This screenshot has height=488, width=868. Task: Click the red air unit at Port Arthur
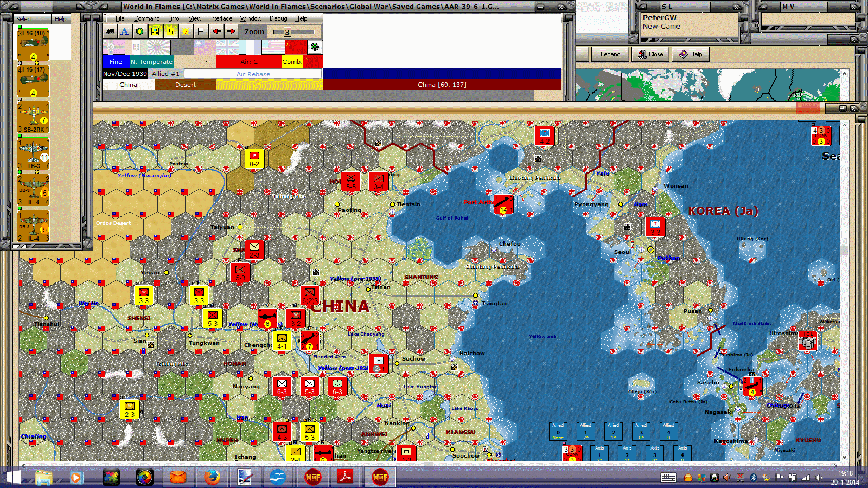pyautogui.click(x=503, y=204)
